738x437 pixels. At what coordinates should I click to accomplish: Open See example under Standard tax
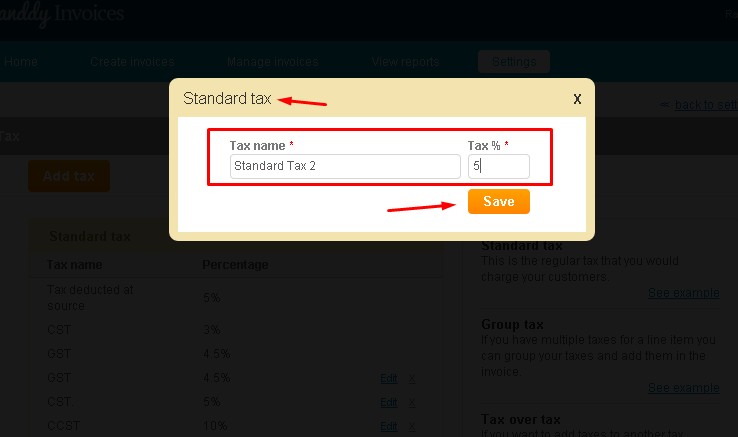tap(683, 293)
